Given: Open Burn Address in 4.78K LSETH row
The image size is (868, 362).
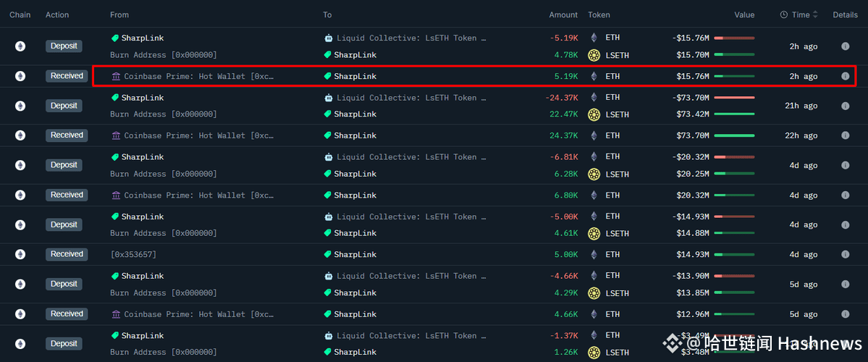Looking at the screenshot, I should click(164, 55).
